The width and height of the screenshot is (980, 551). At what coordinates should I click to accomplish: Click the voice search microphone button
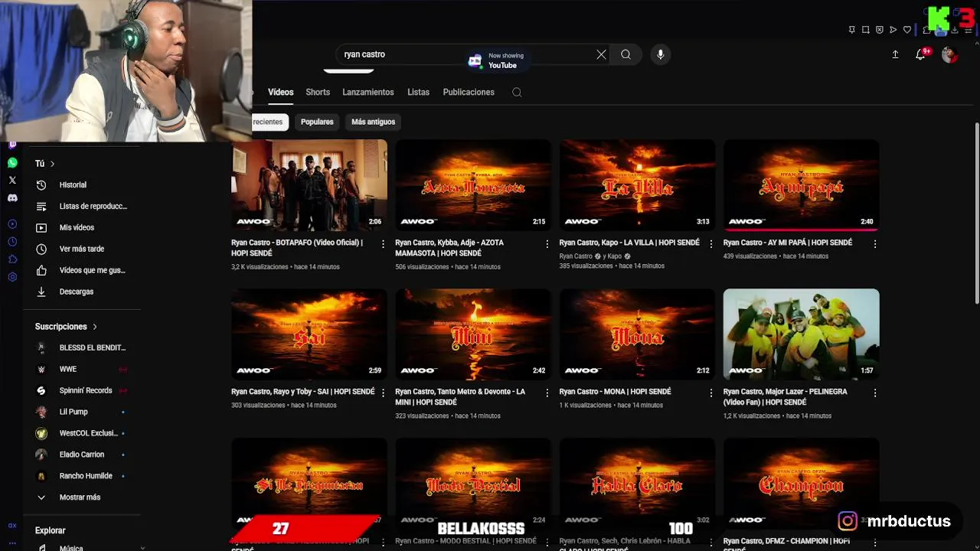pos(660,54)
